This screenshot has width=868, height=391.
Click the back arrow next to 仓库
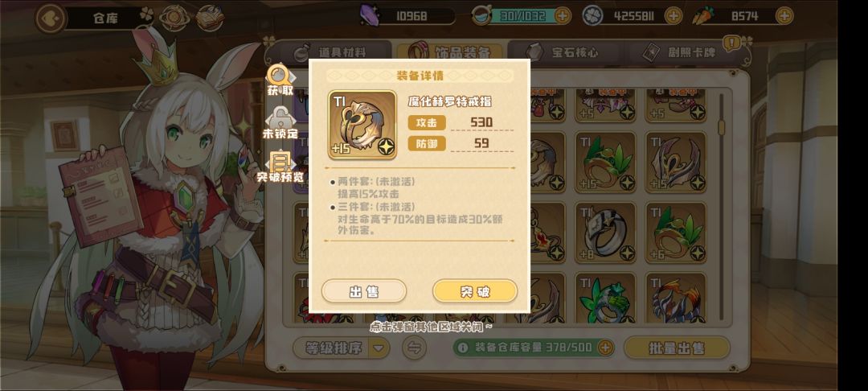(51, 18)
